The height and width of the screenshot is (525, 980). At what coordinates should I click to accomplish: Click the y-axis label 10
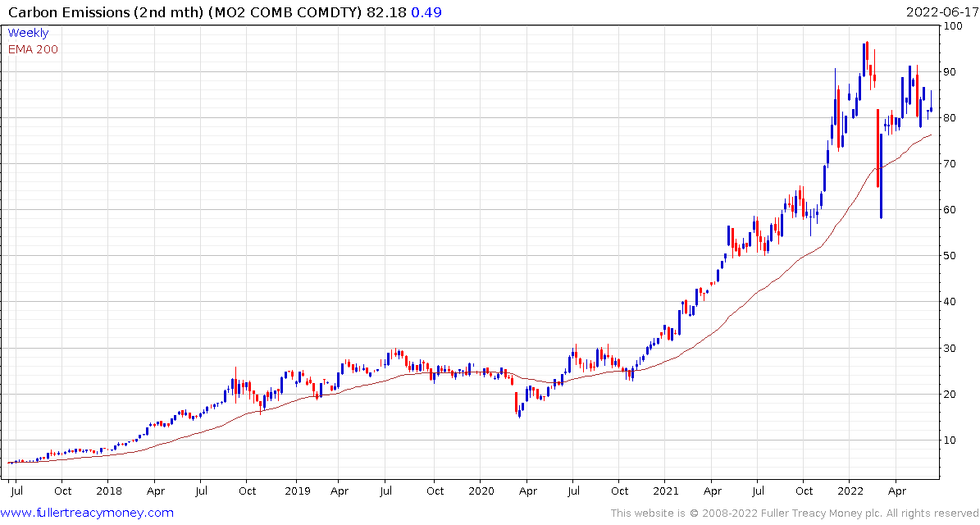pos(951,440)
